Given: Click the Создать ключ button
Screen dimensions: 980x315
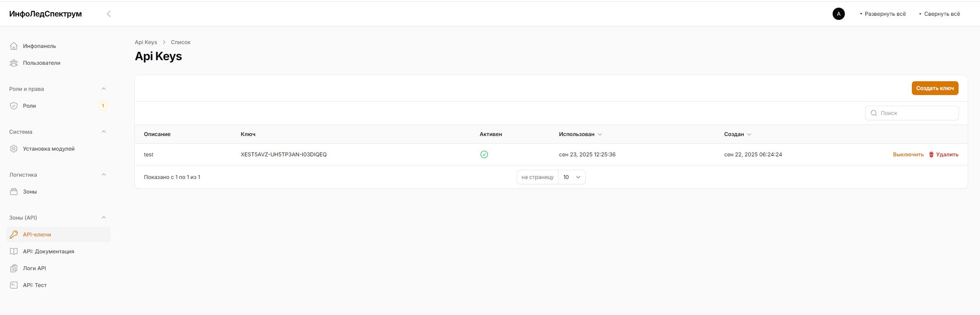Looking at the screenshot, I should click(934, 88).
